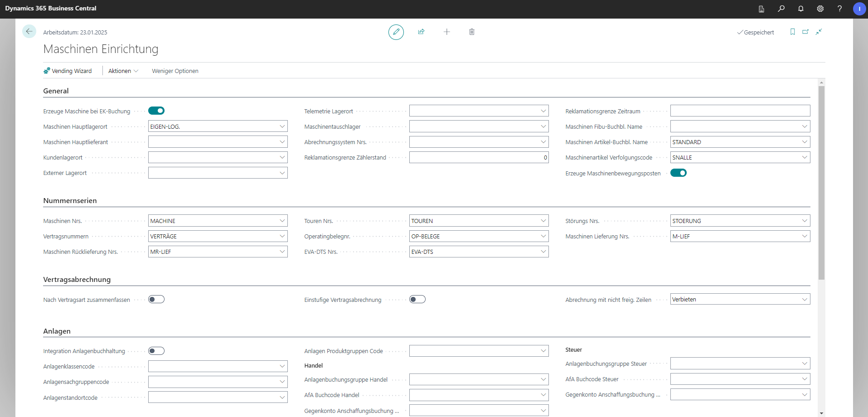868x417 pixels.
Task: Click the share page icon
Action: (421, 32)
